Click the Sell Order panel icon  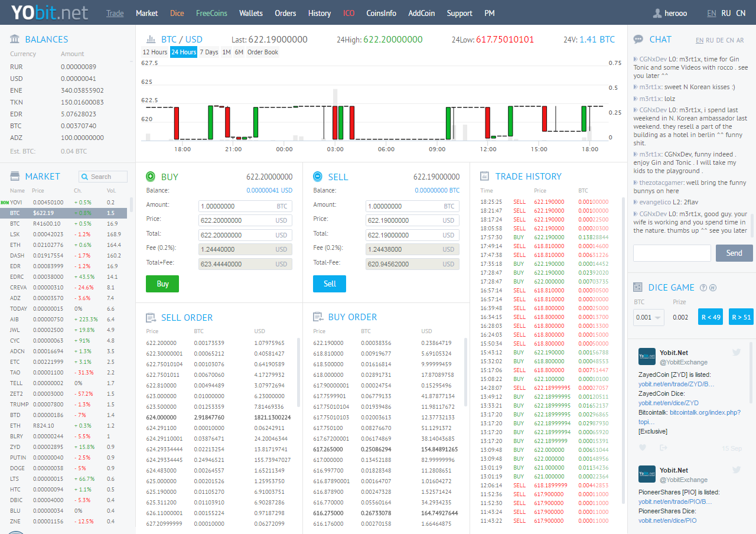pos(151,317)
